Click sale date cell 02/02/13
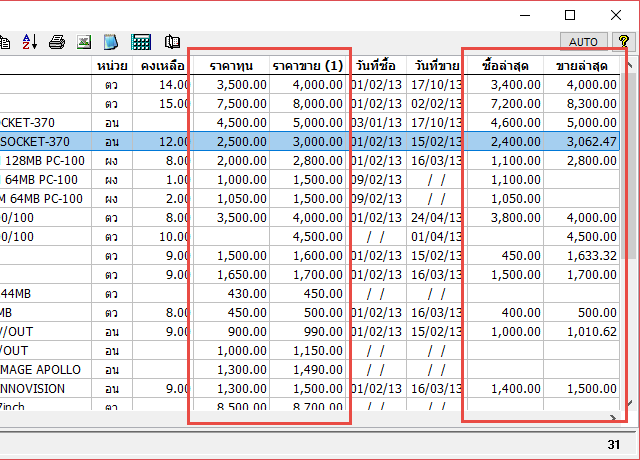The width and height of the screenshot is (640, 460). 436,104
